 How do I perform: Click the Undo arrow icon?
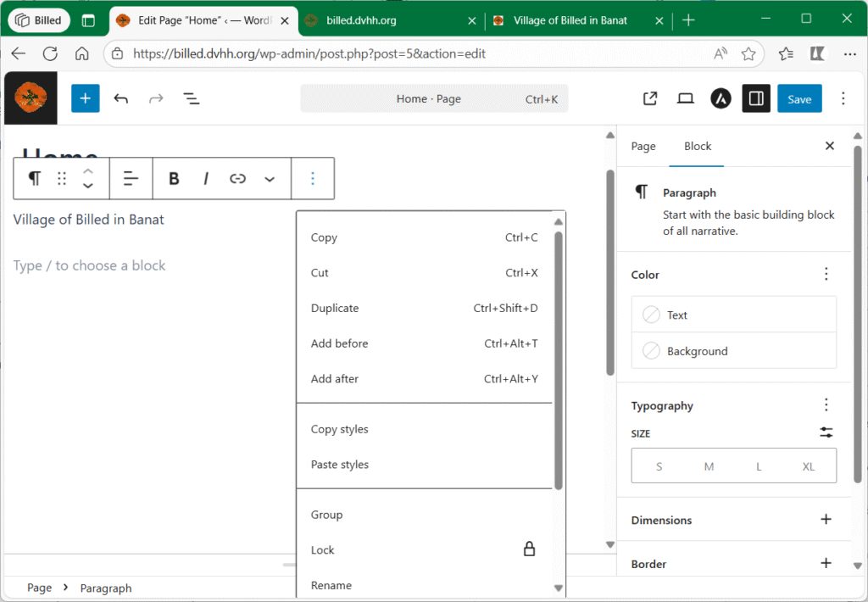(x=121, y=98)
